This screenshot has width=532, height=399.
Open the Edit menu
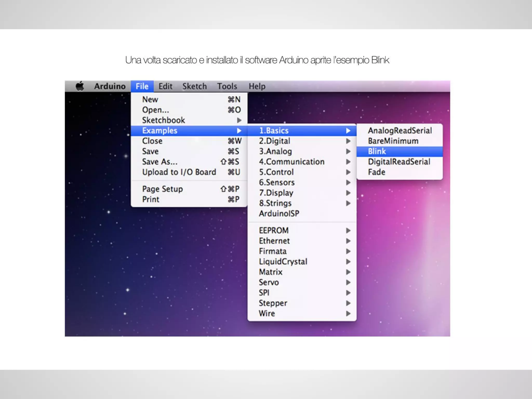[165, 86]
